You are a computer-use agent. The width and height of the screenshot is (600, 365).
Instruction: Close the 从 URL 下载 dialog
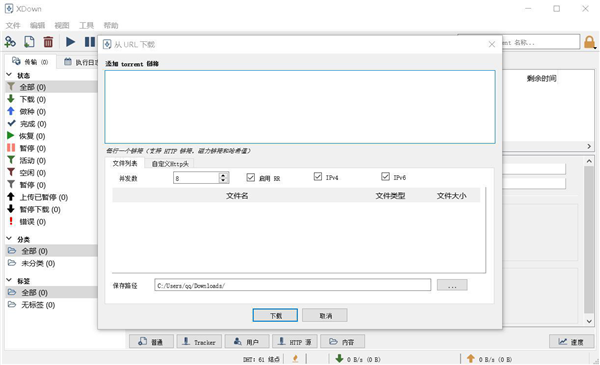[x=492, y=44]
